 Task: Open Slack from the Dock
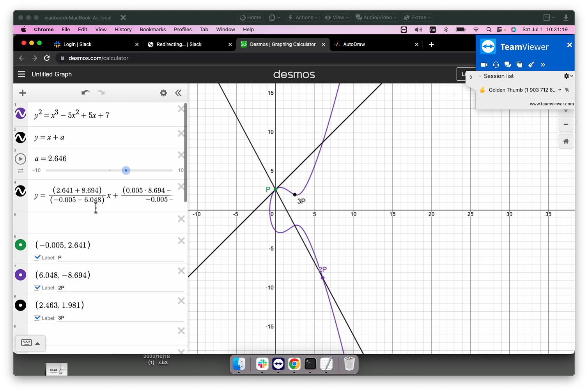click(262, 364)
